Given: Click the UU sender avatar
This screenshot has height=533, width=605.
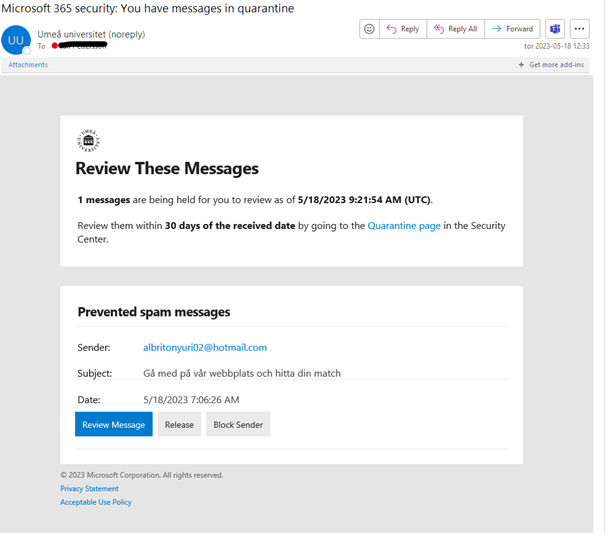Looking at the screenshot, I should pyautogui.click(x=16, y=40).
